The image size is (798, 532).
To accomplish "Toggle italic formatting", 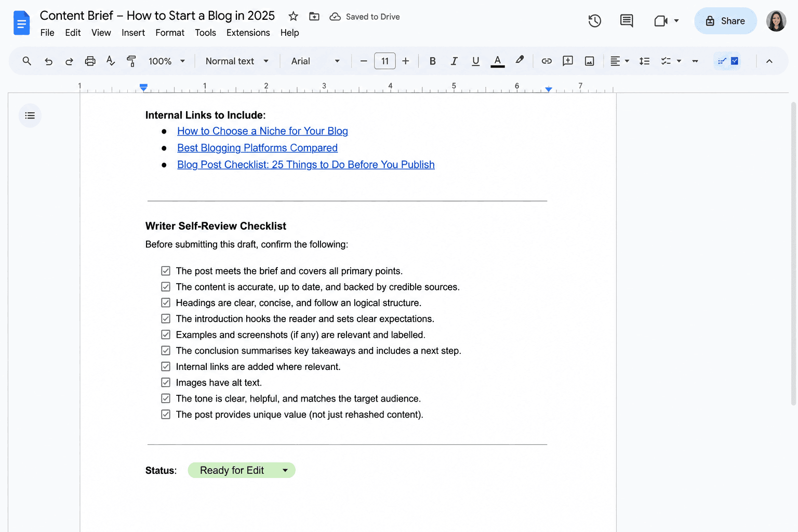I will pos(454,61).
